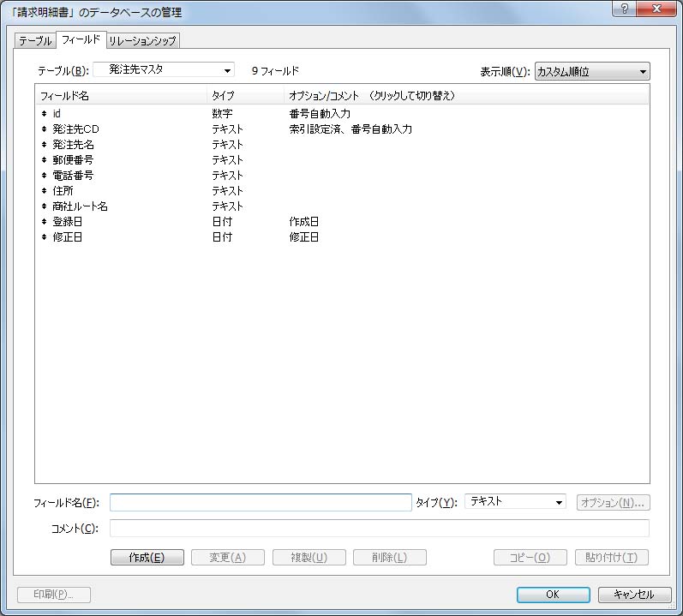Click the 変更(A) button

point(228,557)
